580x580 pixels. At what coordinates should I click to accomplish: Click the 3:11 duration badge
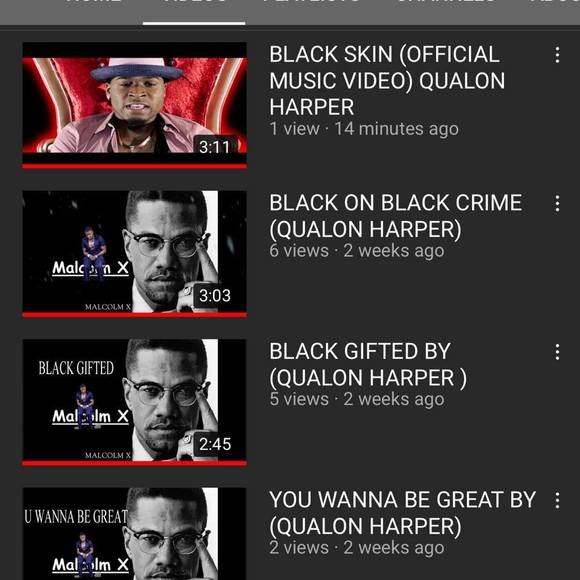click(215, 147)
